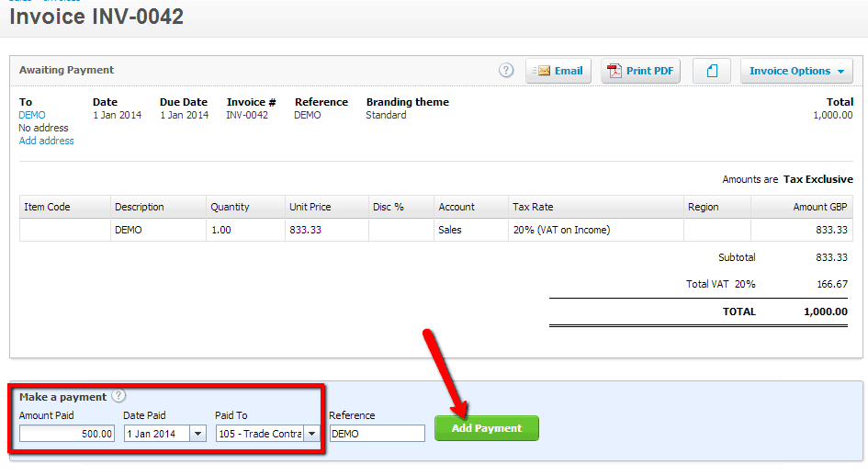The width and height of the screenshot is (868, 476).
Task: Select the Total VAT amount 166.67
Action: [x=832, y=284]
